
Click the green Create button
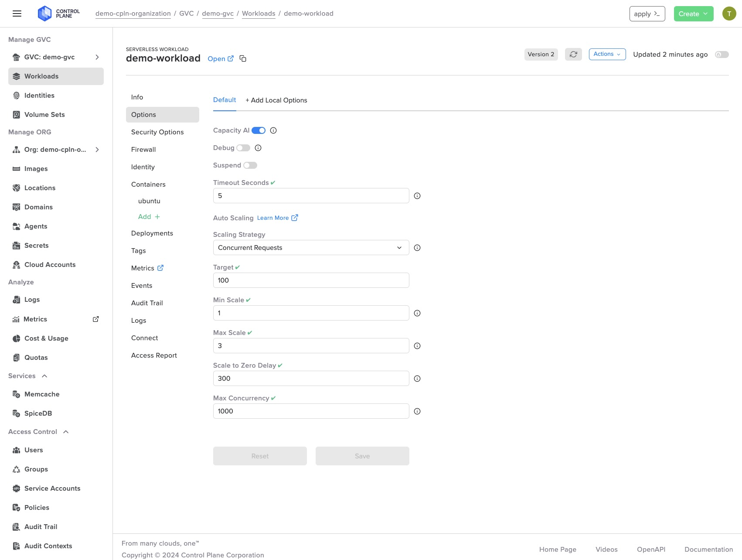tap(693, 14)
